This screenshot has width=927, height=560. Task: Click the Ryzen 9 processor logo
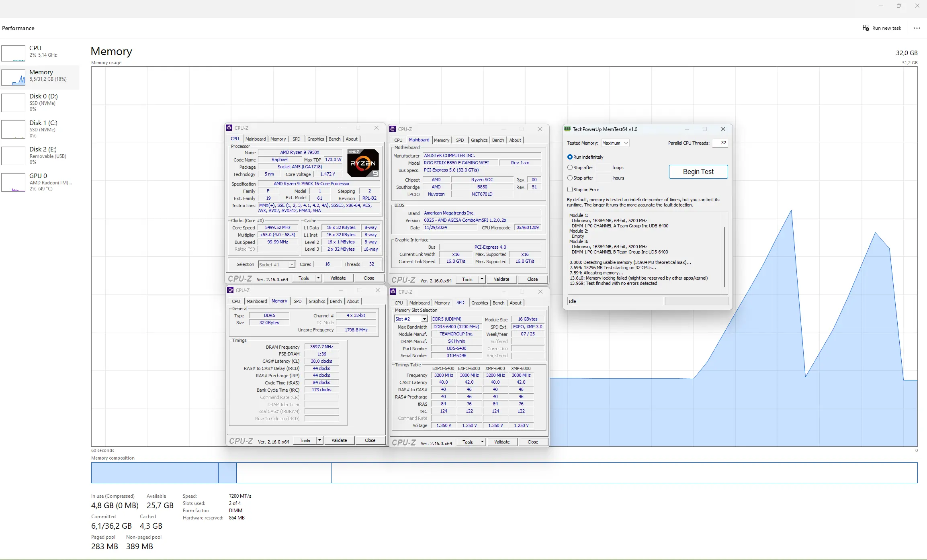(362, 163)
